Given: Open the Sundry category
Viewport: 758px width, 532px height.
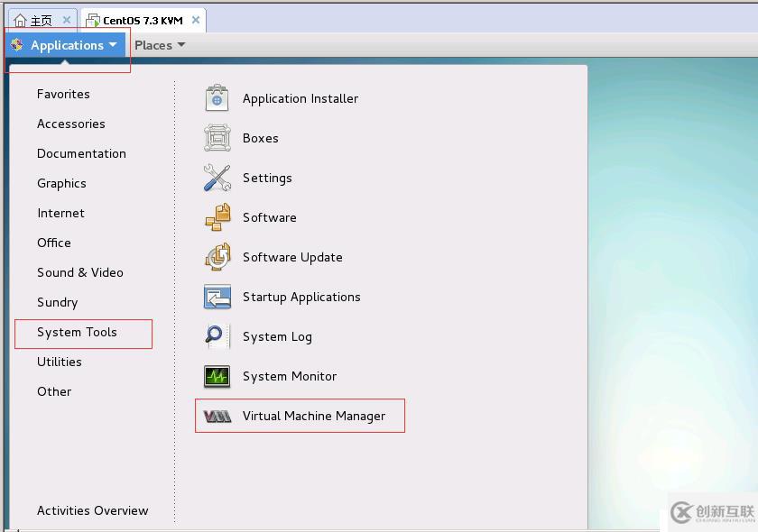Looking at the screenshot, I should click(x=58, y=302).
